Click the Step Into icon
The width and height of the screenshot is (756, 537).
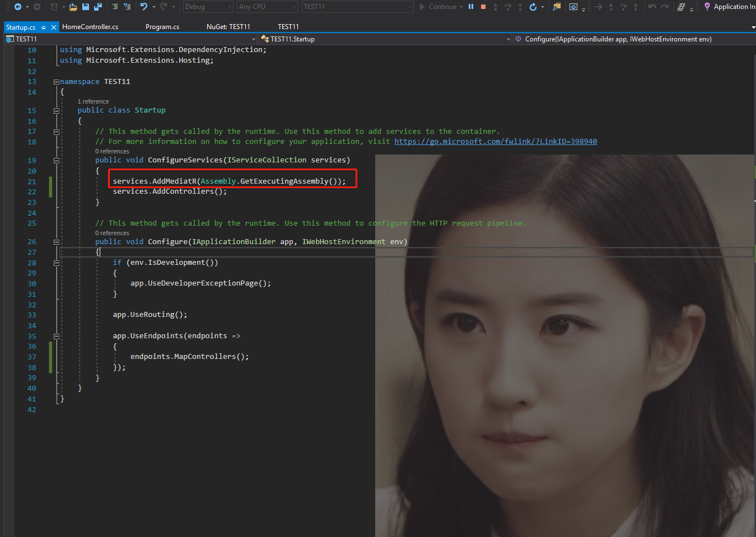click(x=496, y=7)
